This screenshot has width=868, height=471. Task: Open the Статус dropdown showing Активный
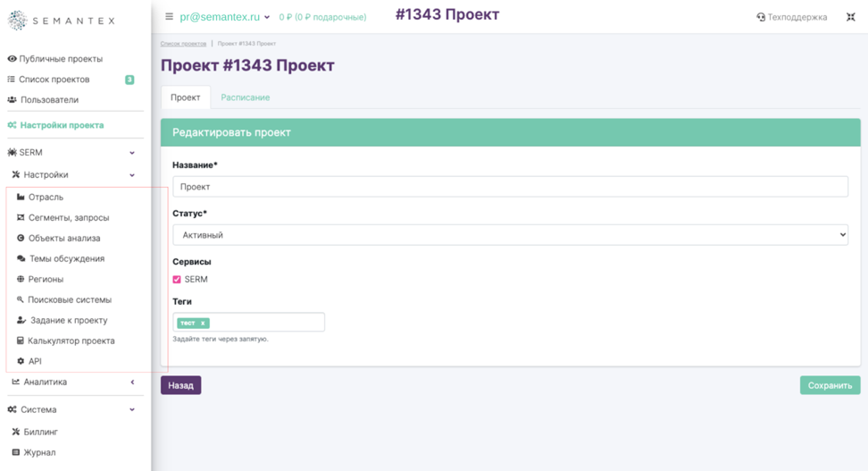pos(511,235)
